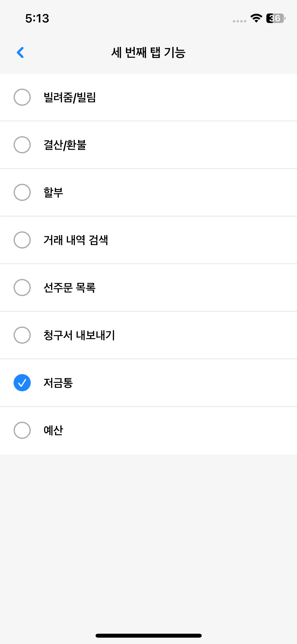Tap the 거래 내역 검색 label
Image resolution: width=297 pixels, height=644 pixels.
click(x=76, y=240)
